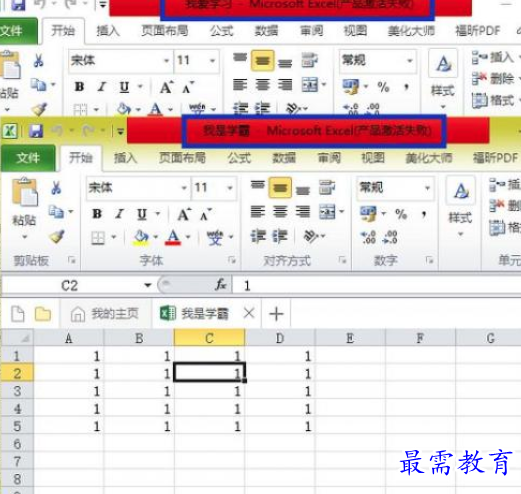The image size is (521, 494).
Task: Click Merge and Center icon in front window
Action: tap(327, 212)
